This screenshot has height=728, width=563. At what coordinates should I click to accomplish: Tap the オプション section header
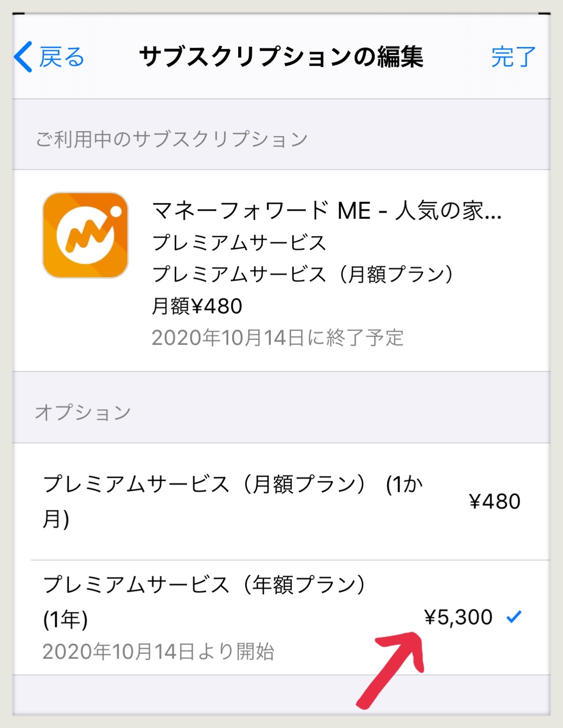(83, 412)
